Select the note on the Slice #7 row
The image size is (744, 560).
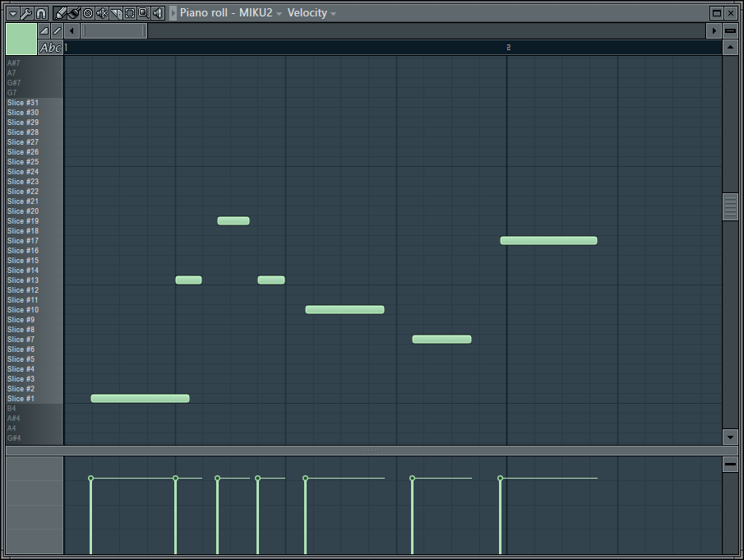tap(441, 340)
